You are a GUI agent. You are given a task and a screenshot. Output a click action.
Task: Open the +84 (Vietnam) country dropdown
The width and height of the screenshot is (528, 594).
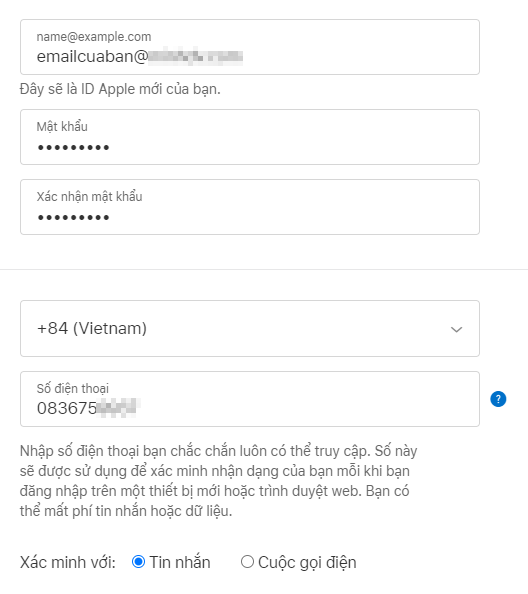point(250,328)
